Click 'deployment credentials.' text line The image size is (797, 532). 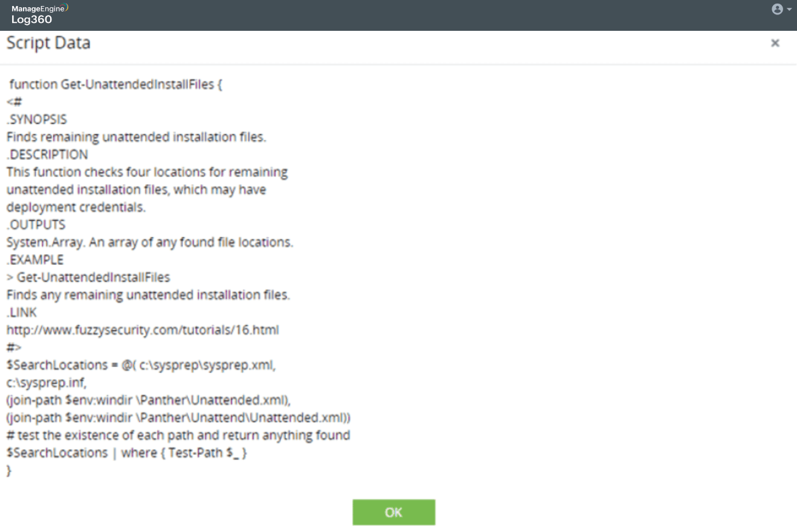(x=76, y=207)
